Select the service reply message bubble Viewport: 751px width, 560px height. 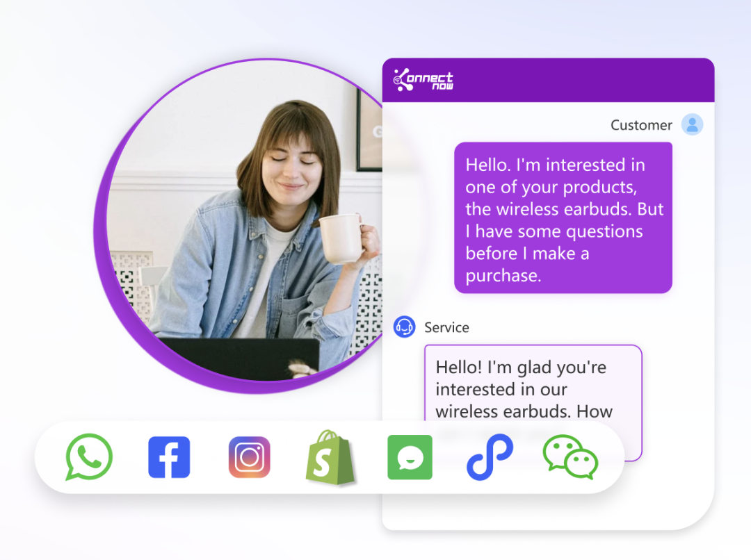coord(533,402)
